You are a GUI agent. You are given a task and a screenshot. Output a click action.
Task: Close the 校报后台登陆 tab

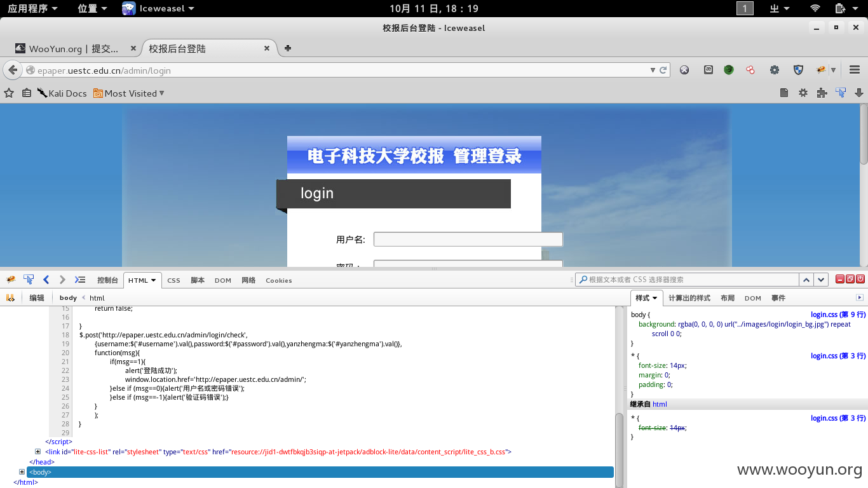tap(267, 48)
